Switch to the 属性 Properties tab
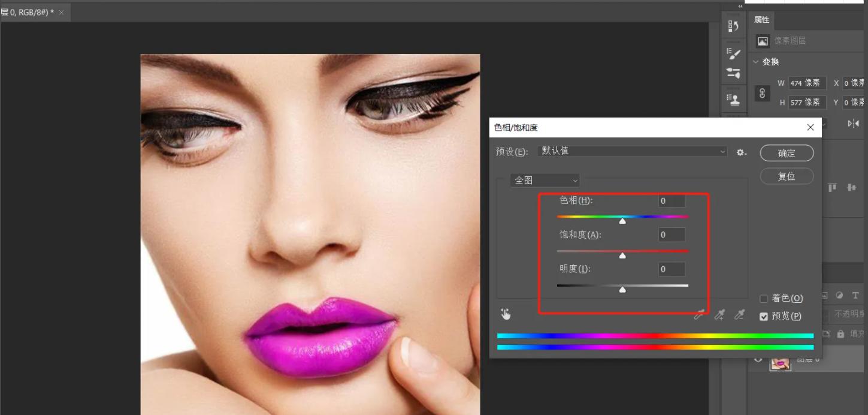 (x=762, y=20)
